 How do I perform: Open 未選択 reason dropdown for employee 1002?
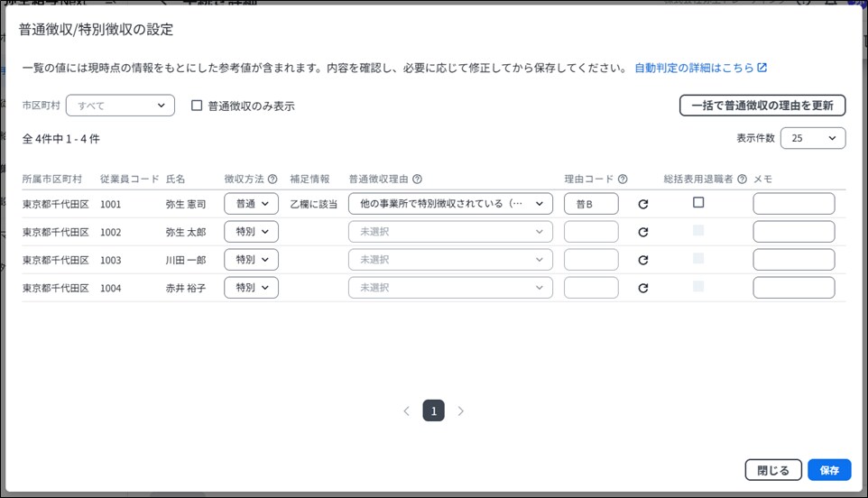pyautogui.click(x=450, y=232)
